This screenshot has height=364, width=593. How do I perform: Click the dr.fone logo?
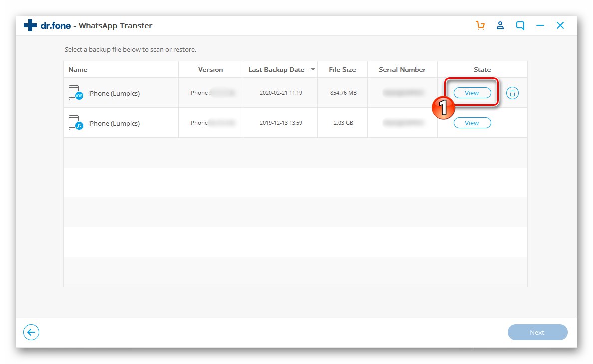click(47, 25)
